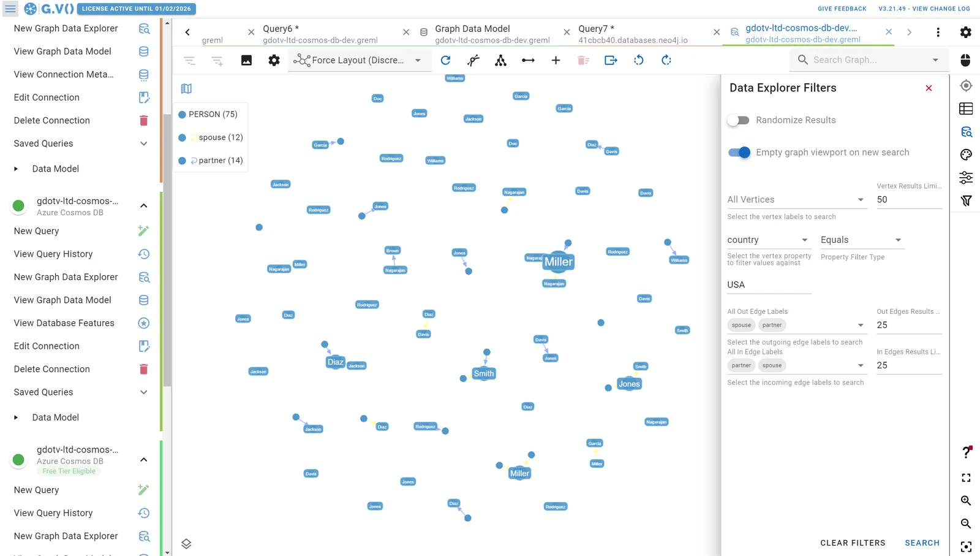Click the layers icon below the graph
The height and width of the screenshot is (556, 980).
click(x=186, y=544)
